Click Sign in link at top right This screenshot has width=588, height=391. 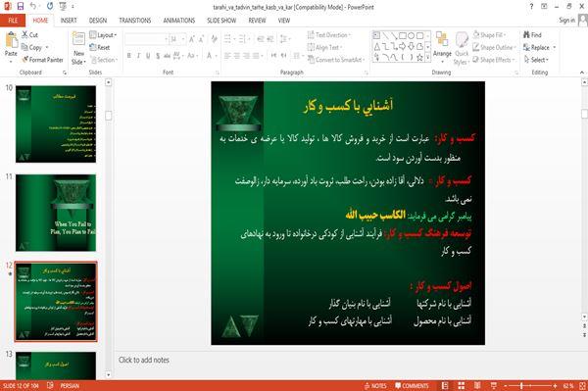[567, 21]
